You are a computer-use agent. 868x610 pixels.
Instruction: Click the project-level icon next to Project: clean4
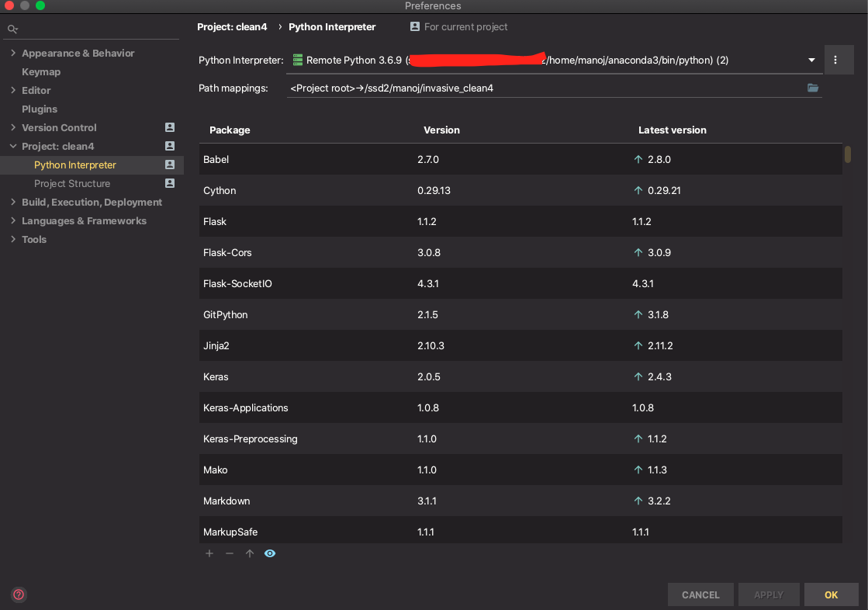[x=170, y=146]
